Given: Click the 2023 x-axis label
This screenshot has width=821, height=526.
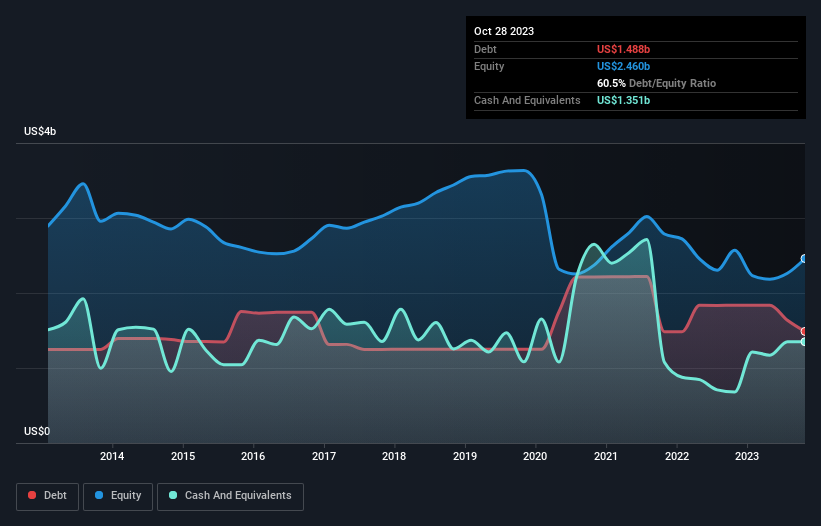Looking at the screenshot, I should 747,456.
